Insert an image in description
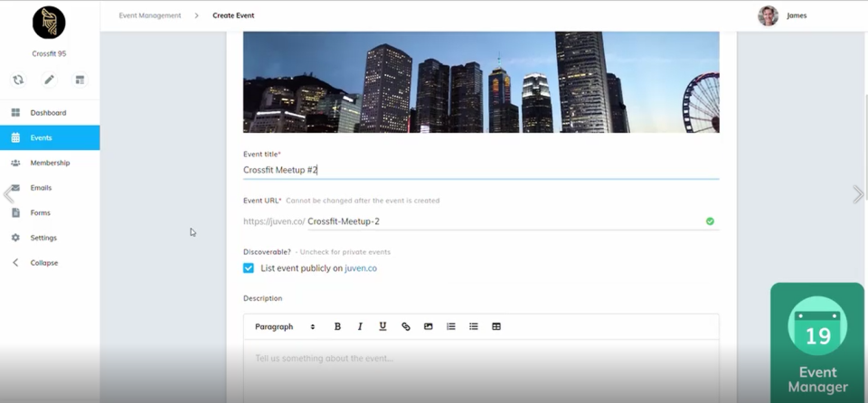 [x=428, y=326]
